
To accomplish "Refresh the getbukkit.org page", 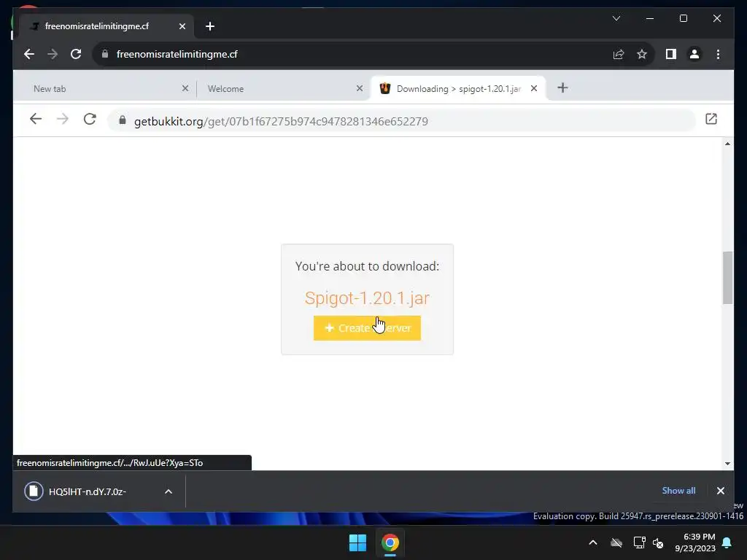I will click(x=90, y=119).
